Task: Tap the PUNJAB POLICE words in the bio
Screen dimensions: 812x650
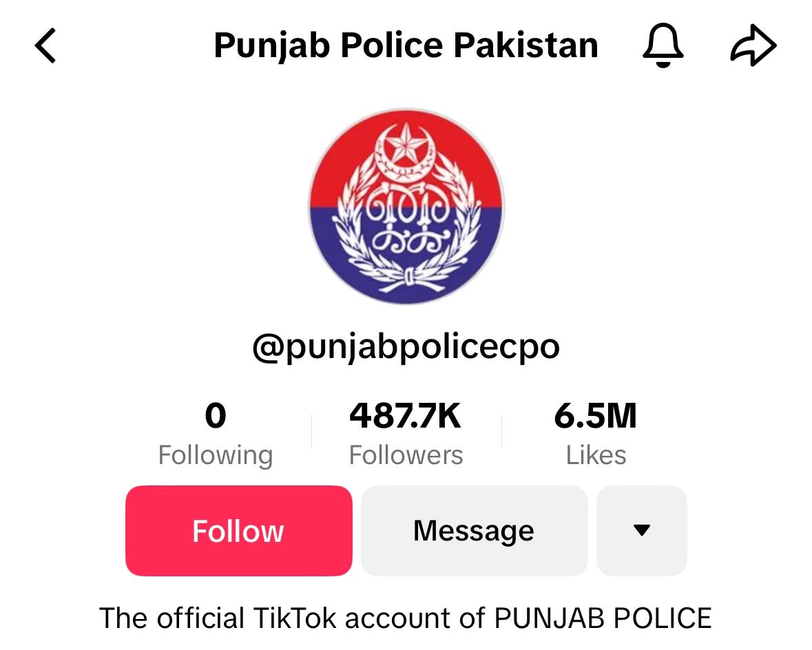Action: point(603,618)
